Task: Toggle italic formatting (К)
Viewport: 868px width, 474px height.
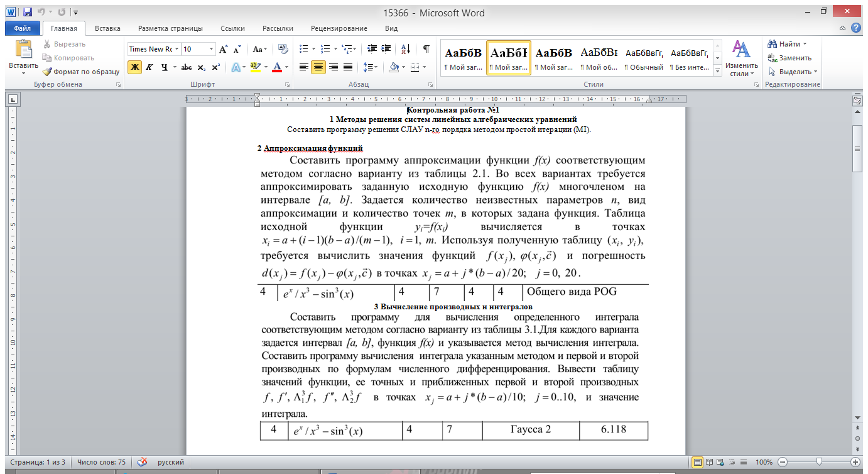Action: 149,67
